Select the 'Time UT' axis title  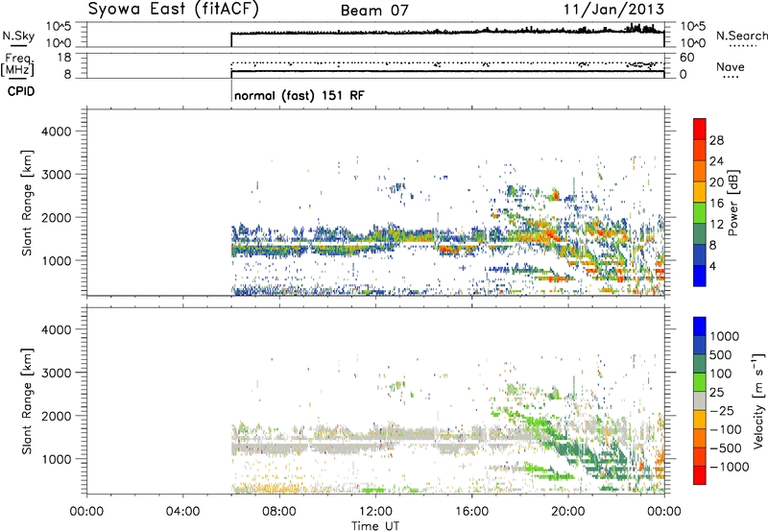tap(375, 525)
